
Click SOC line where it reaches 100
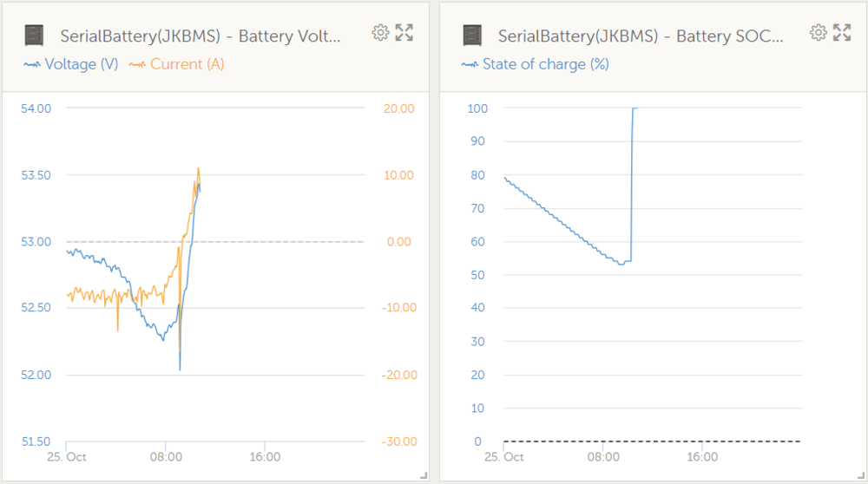635,108
